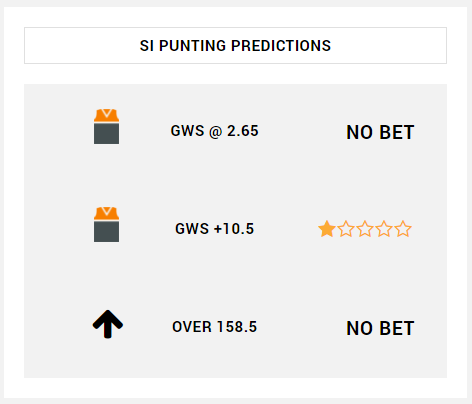The image size is (472, 404).
Task: Click the fourth empty star rating
Action: click(x=384, y=229)
